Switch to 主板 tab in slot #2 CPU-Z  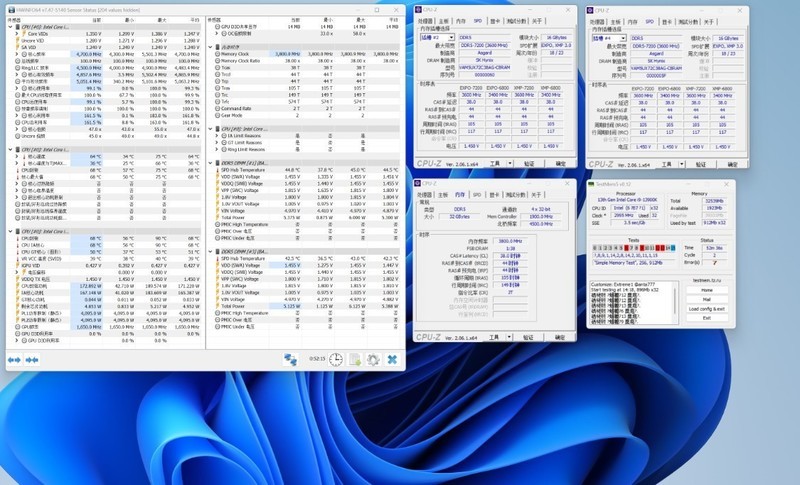441,20
